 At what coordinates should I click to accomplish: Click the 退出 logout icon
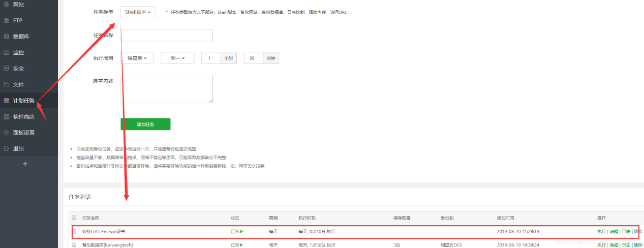pos(6,149)
